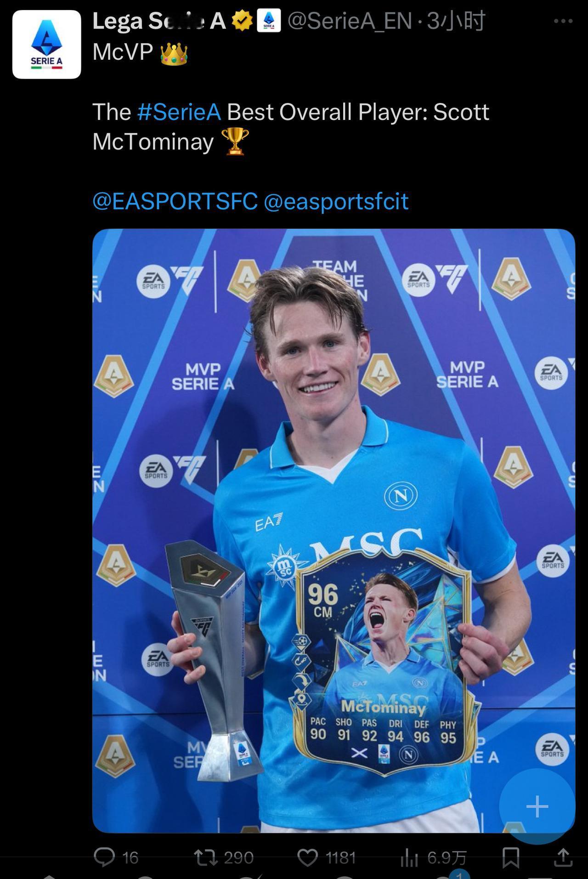View post analytics bar chart icon

point(409,857)
